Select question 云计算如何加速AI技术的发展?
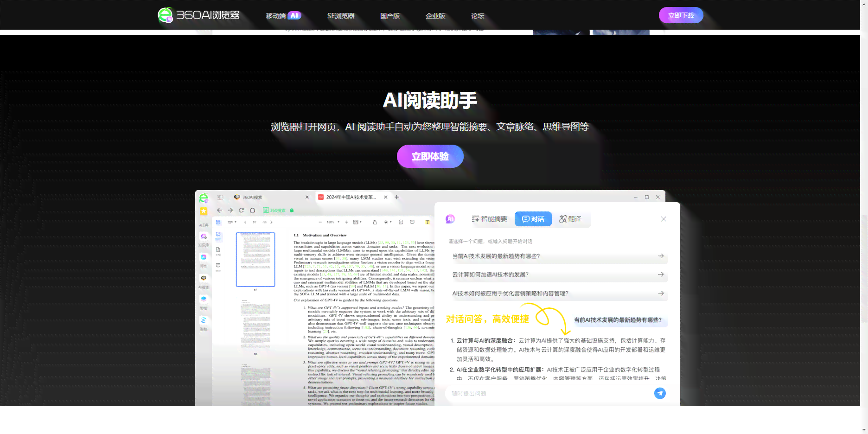 tap(558, 274)
